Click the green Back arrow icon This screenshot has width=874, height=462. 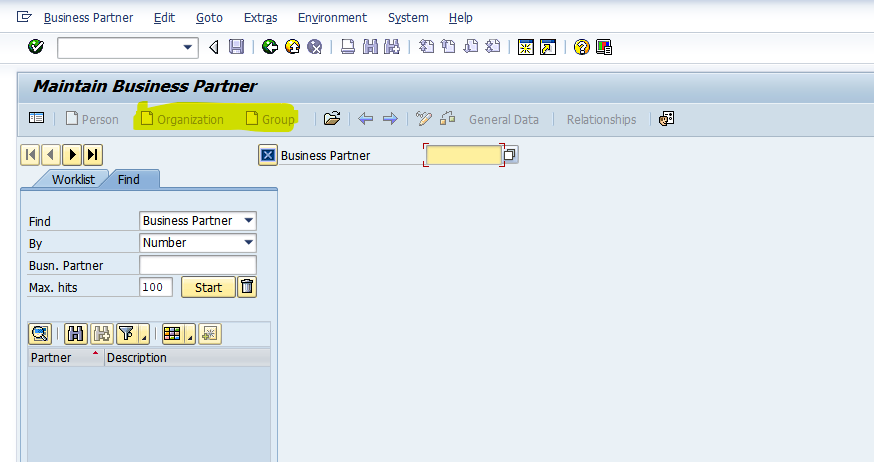click(x=270, y=47)
